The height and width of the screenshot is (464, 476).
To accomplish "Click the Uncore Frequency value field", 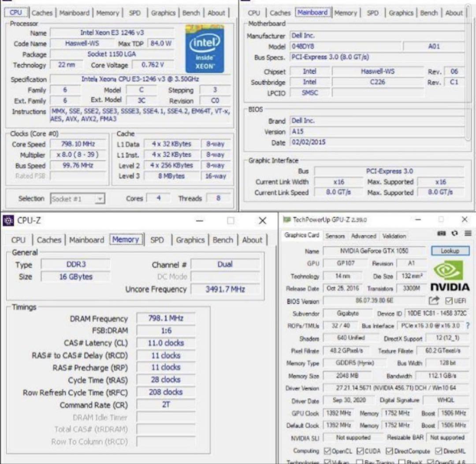I will (x=225, y=290).
